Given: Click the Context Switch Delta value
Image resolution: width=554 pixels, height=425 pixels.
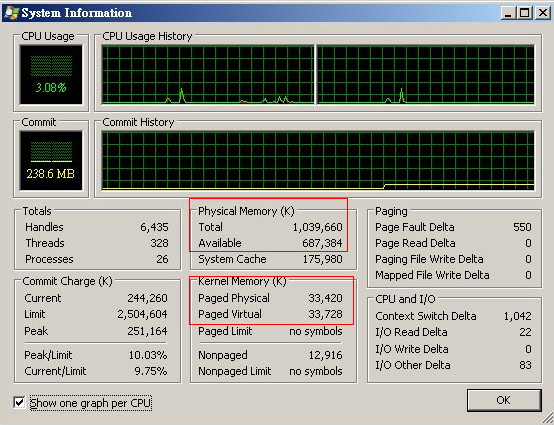Looking at the screenshot, I should 518,316.
